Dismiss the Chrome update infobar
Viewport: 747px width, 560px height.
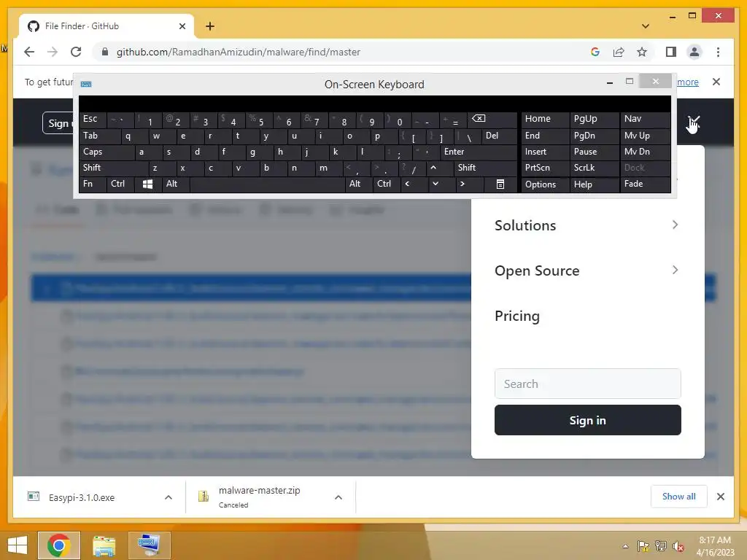pyautogui.click(x=716, y=82)
